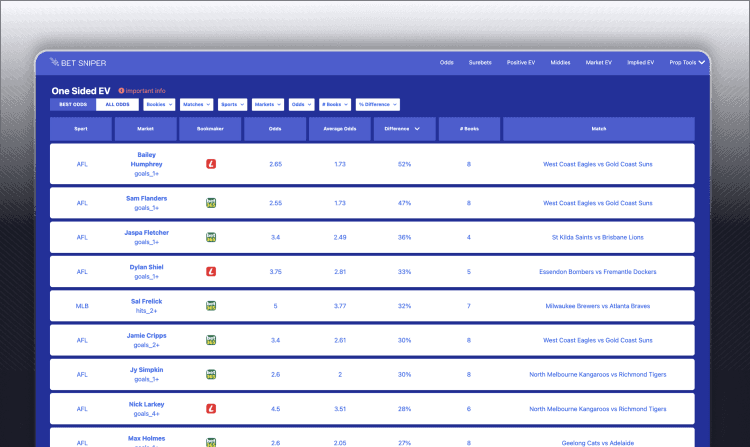Open the Sports filter dropdown
750x447 pixels.
coord(232,104)
